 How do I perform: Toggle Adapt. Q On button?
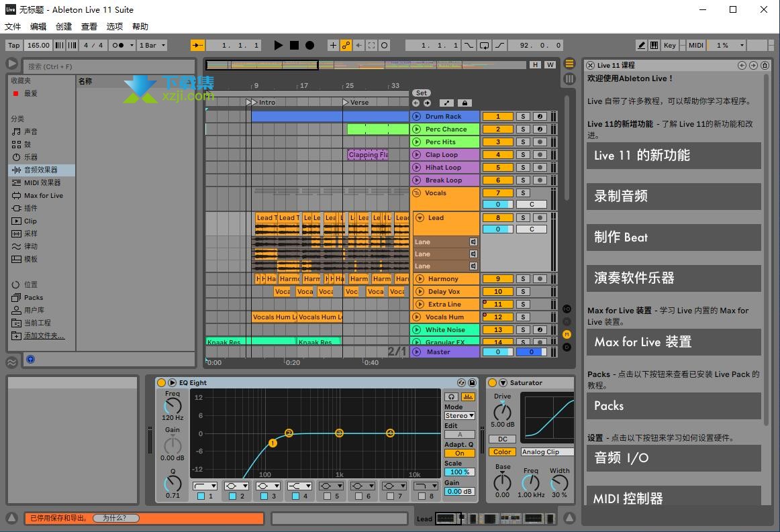460,454
